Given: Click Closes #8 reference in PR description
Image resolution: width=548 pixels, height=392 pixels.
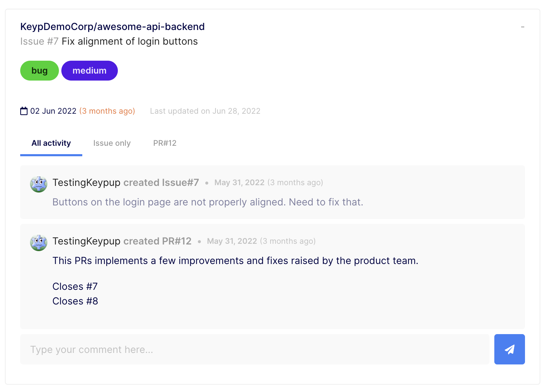Looking at the screenshot, I should [75, 301].
